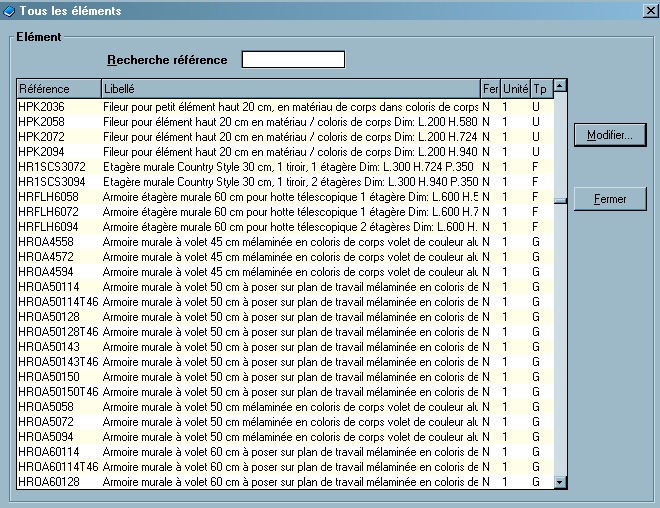Close the Tous les éléments window

click(651, 11)
